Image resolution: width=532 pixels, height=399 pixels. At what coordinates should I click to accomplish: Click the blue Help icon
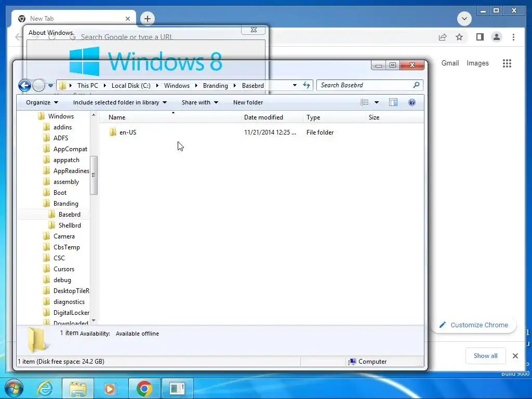412,102
